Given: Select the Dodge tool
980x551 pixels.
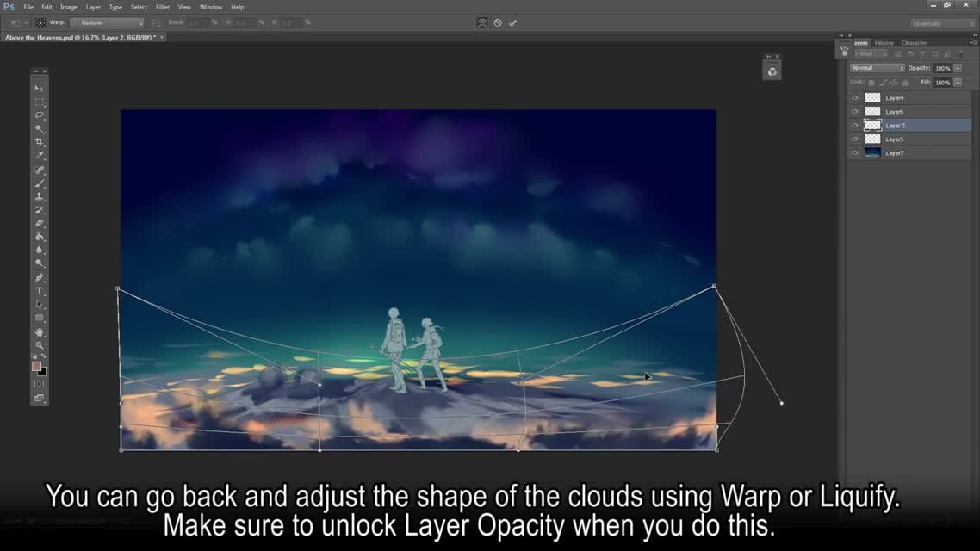Looking at the screenshot, I should tap(40, 263).
